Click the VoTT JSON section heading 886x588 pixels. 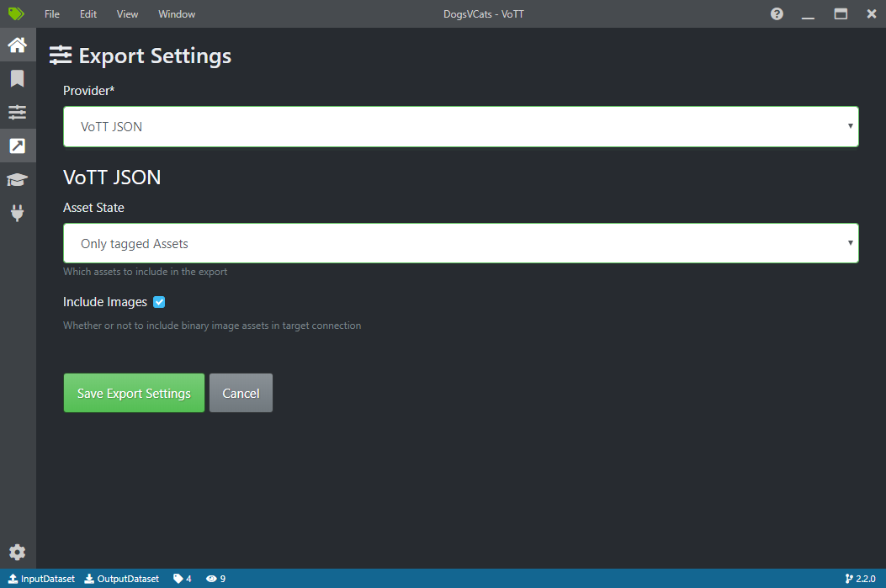[x=112, y=177]
